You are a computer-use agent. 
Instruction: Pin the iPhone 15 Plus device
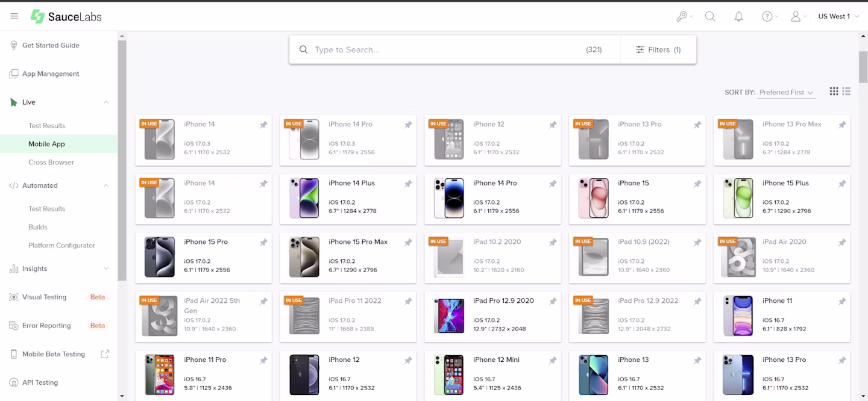click(x=842, y=184)
